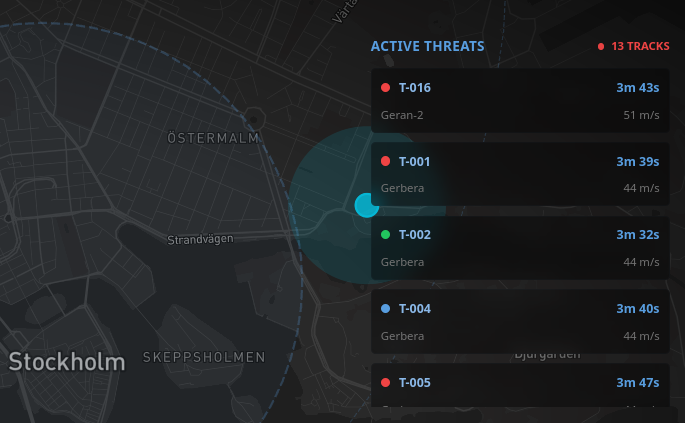Click the Gerbera label under T-004

pos(402,336)
